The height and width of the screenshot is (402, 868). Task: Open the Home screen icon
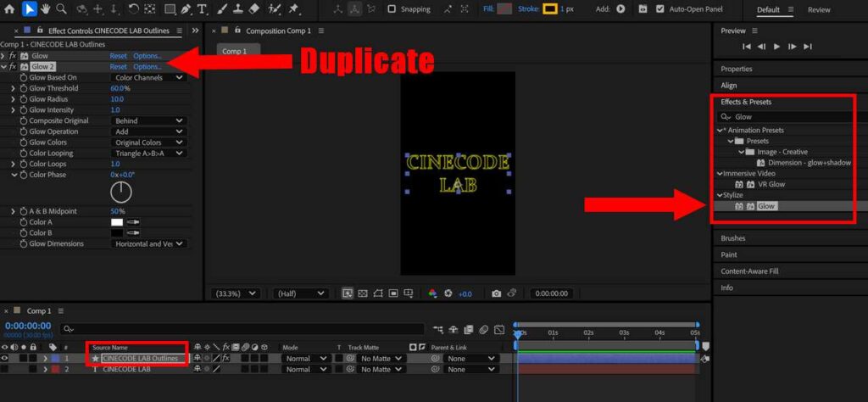click(x=10, y=8)
